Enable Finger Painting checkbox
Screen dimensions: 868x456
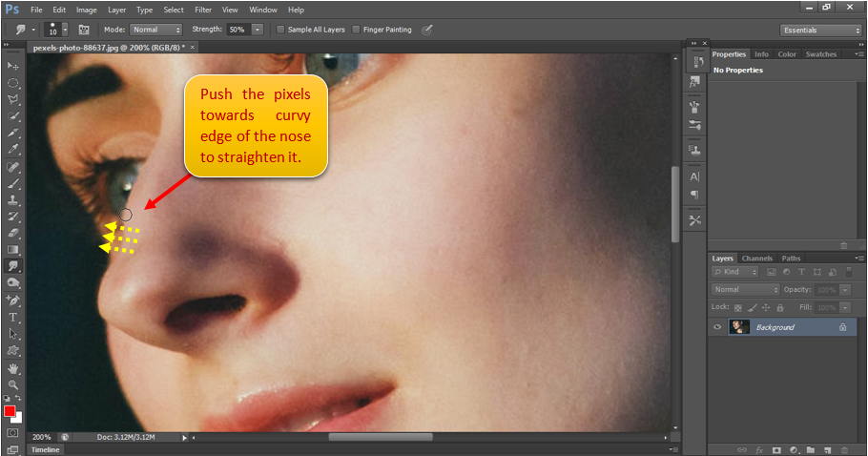356,30
